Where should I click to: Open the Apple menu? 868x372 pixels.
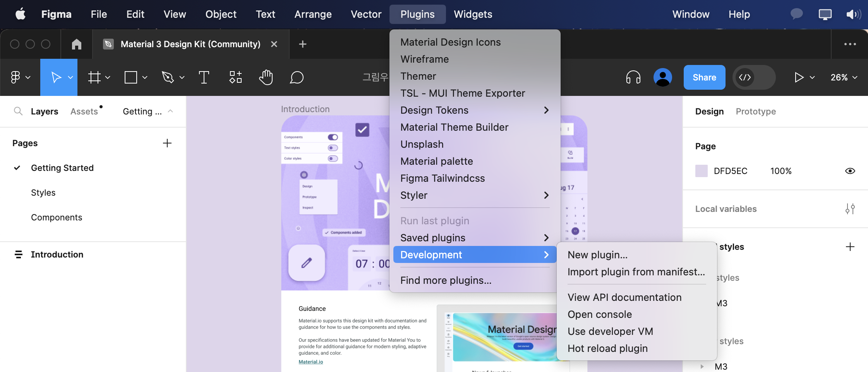pyautogui.click(x=21, y=14)
